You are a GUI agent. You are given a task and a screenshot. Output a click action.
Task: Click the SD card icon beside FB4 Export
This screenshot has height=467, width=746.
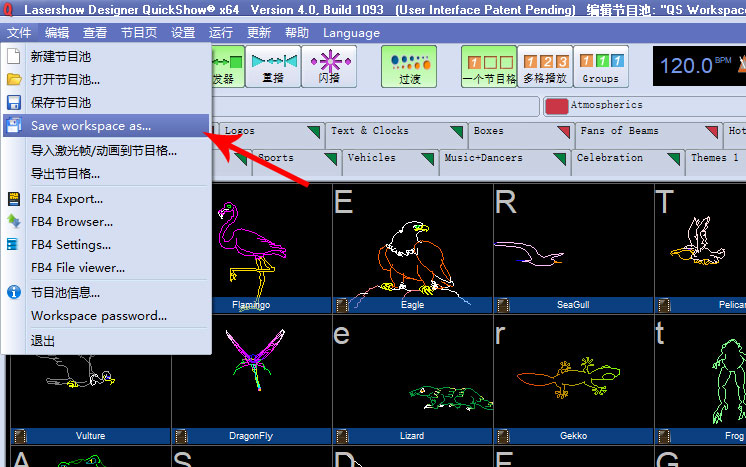click(x=14, y=199)
